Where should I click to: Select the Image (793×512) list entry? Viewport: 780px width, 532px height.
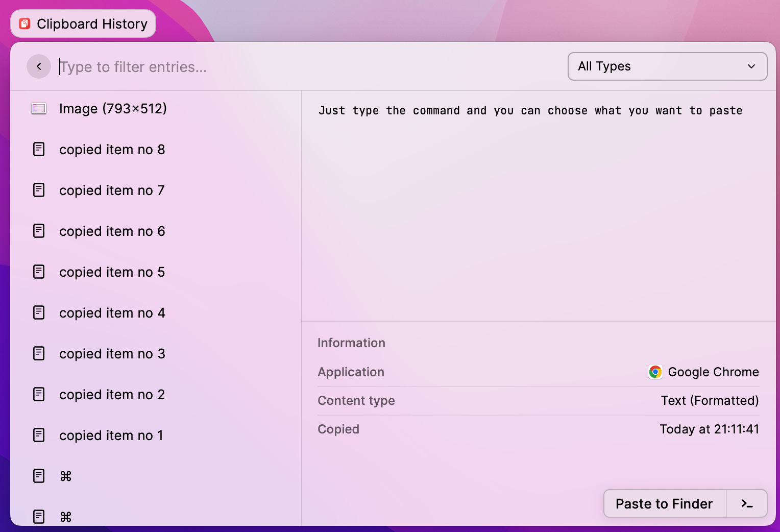[x=113, y=108]
